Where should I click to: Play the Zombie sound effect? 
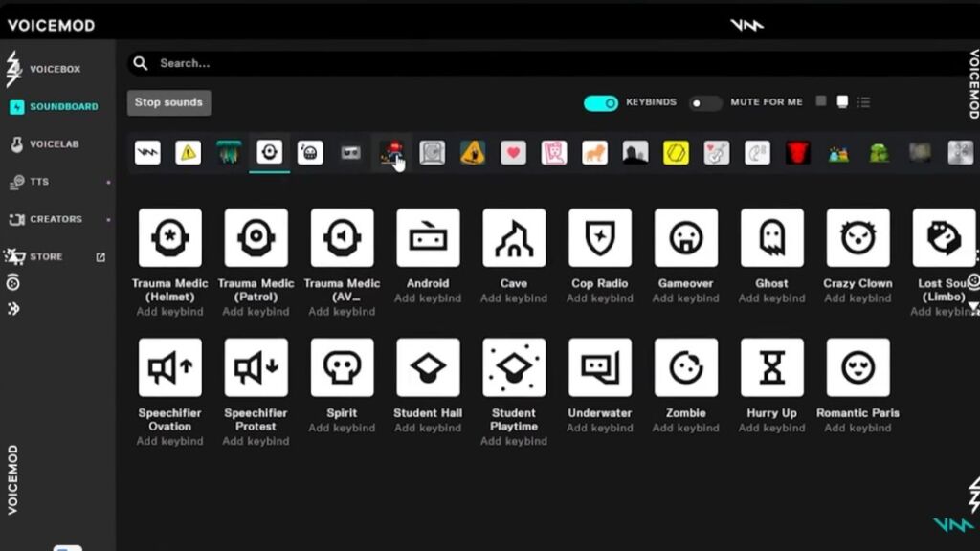point(685,366)
